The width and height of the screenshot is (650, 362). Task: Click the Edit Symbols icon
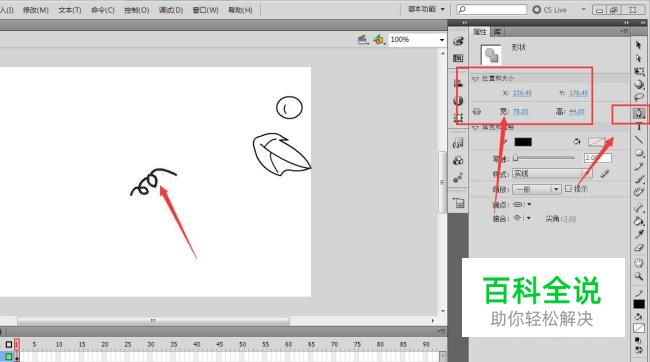tap(378, 39)
